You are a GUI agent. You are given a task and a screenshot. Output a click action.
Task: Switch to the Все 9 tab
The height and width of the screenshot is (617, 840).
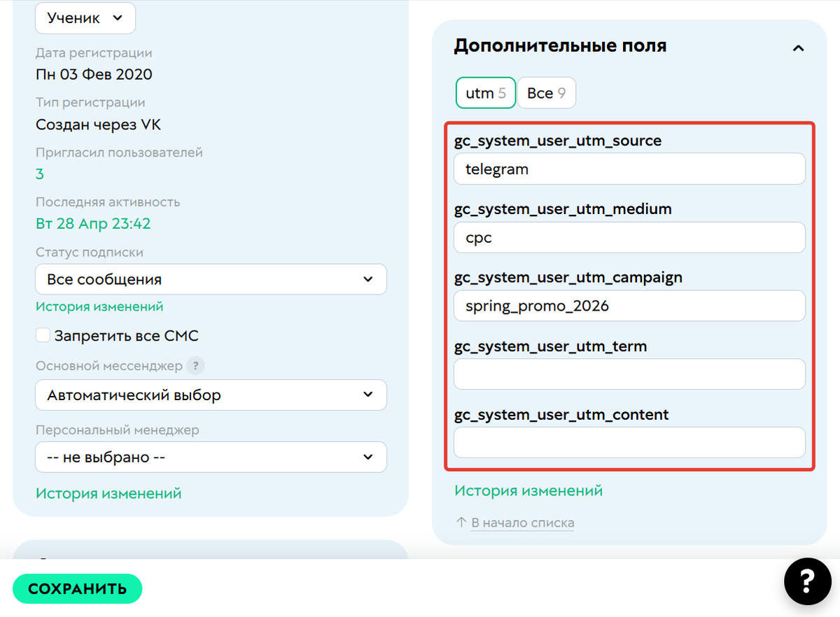(x=547, y=93)
